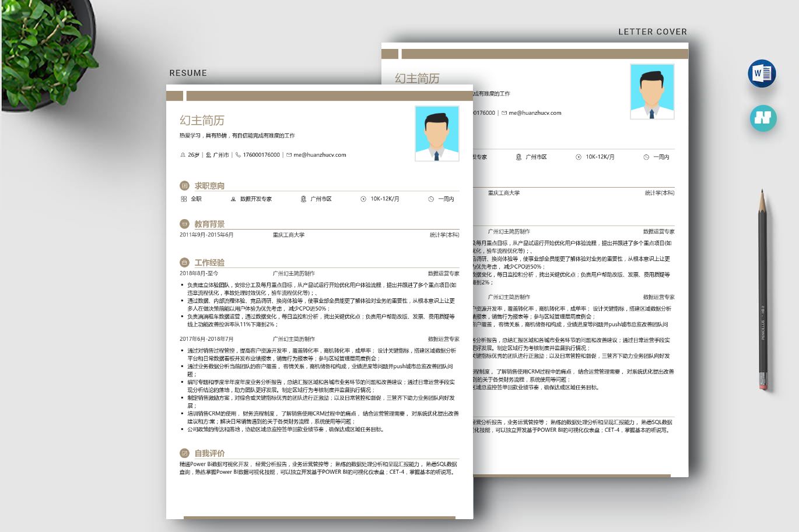Click 统计学(本科) on the letter cover page
The image size is (799, 532).
[x=660, y=193]
